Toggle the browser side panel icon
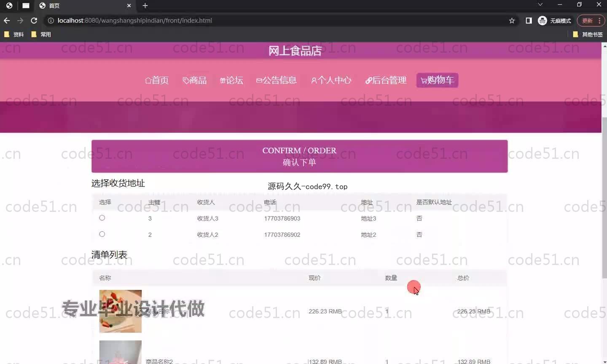607x364 pixels. [x=529, y=21]
